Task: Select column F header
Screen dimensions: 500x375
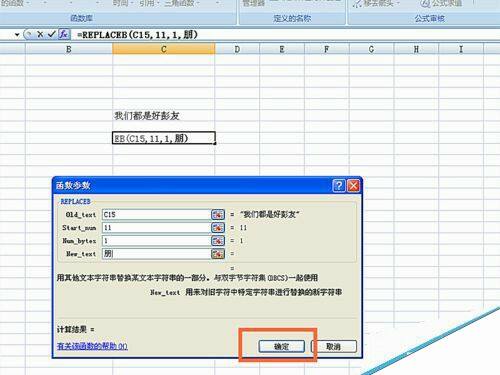Action: pos(327,49)
